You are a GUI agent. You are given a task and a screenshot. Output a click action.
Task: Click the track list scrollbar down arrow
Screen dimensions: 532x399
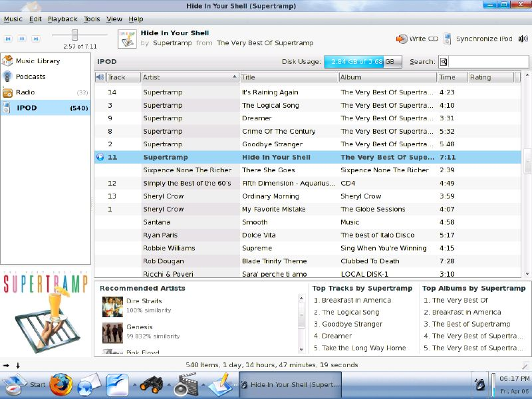(x=527, y=274)
